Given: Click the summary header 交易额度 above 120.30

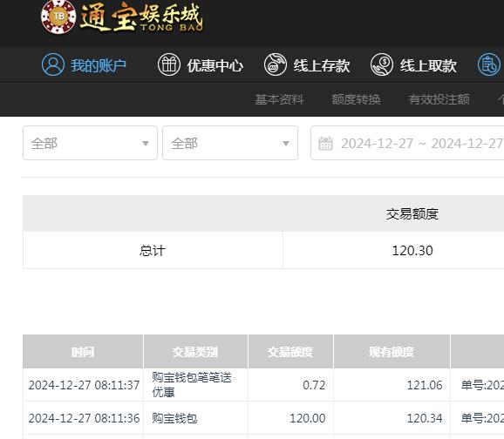Looking at the screenshot, I should (x=412, y=214).
